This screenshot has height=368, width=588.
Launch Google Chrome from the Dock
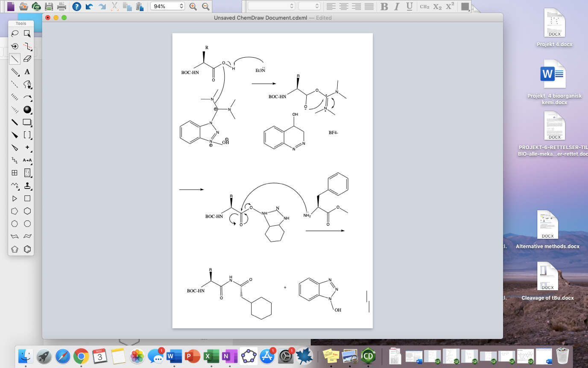point(81,356)
